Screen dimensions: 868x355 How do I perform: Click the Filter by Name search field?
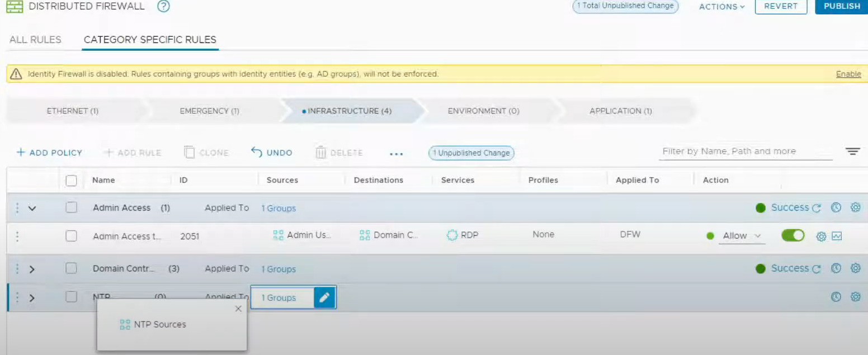[x=745, y=152]
